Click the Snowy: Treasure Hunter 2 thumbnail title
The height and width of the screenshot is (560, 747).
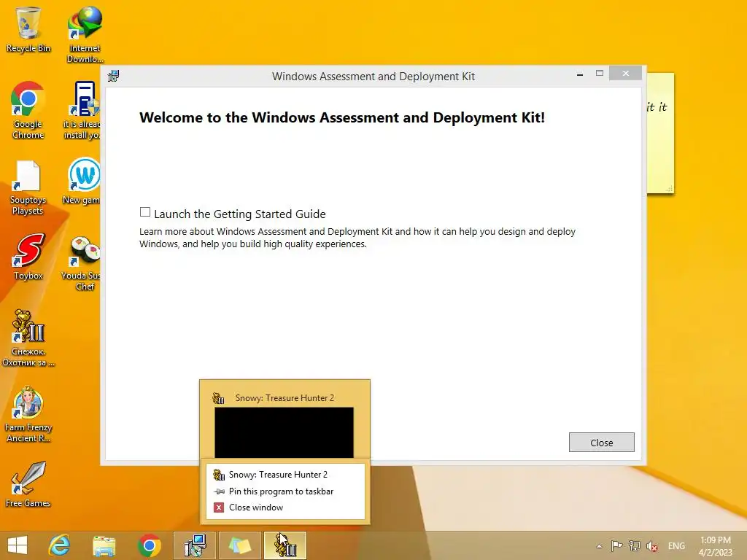click(x=285, y=397)
